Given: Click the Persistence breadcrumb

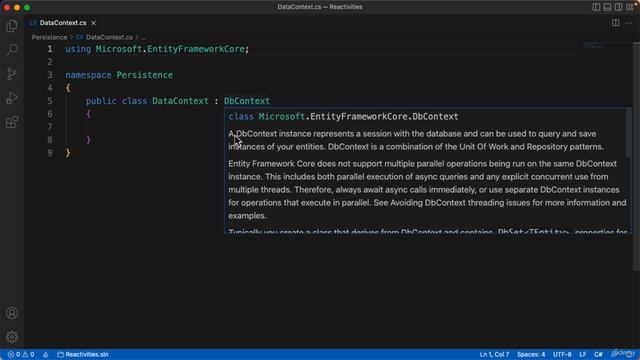Looking at the screenshot, I should pos(49,37).
